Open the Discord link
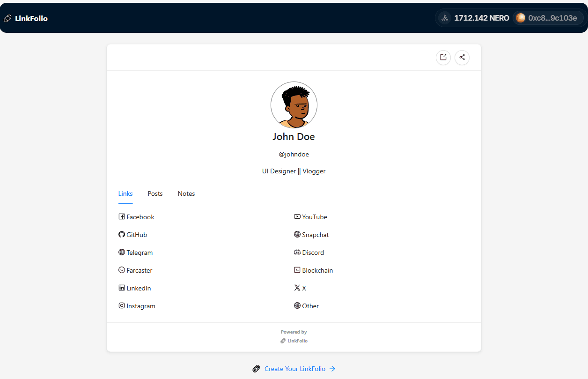Viewport: 588px width, 379px height. coord(313,253)
